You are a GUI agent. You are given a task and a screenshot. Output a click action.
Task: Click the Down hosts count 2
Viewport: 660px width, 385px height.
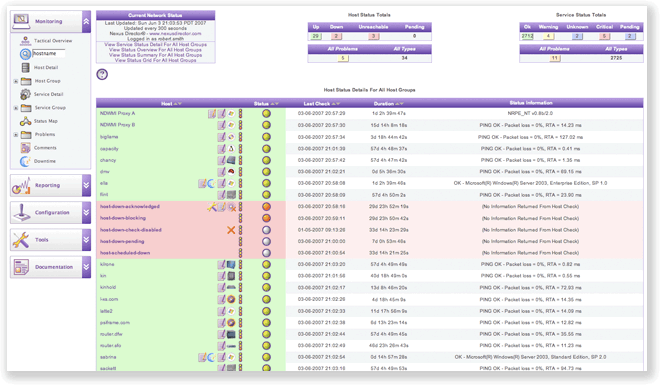click(336, 36)
